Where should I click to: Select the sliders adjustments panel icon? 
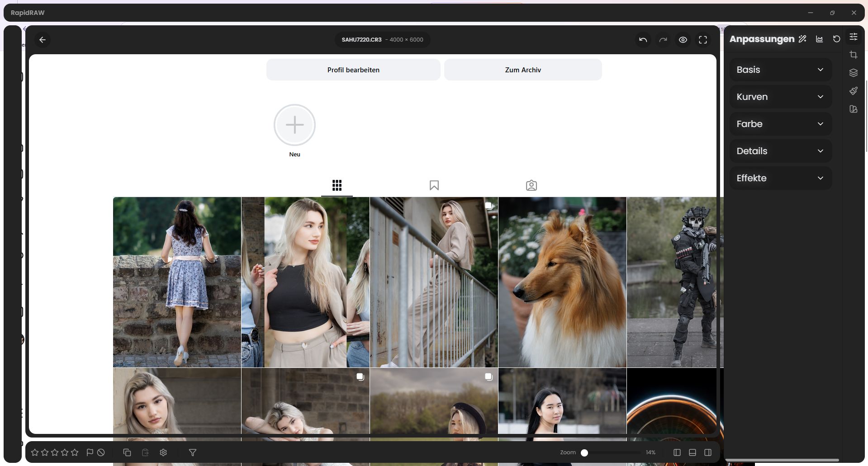pyautogui.click(x=854, y=37)
